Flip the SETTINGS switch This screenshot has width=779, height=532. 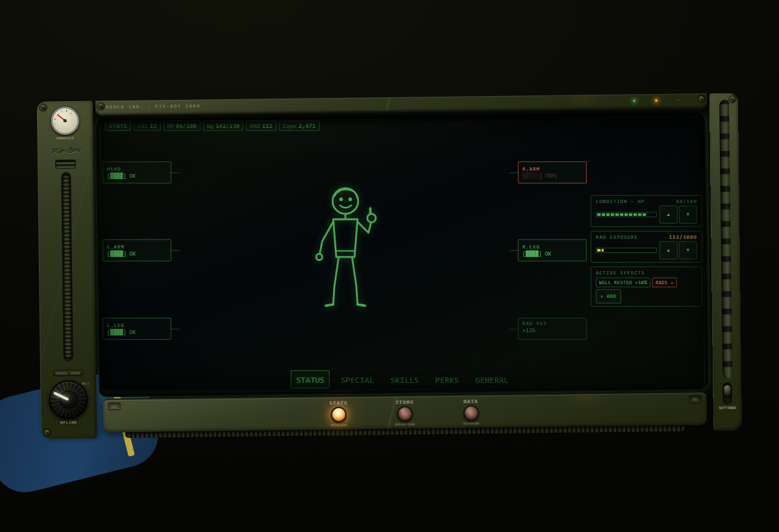(727, 393)
